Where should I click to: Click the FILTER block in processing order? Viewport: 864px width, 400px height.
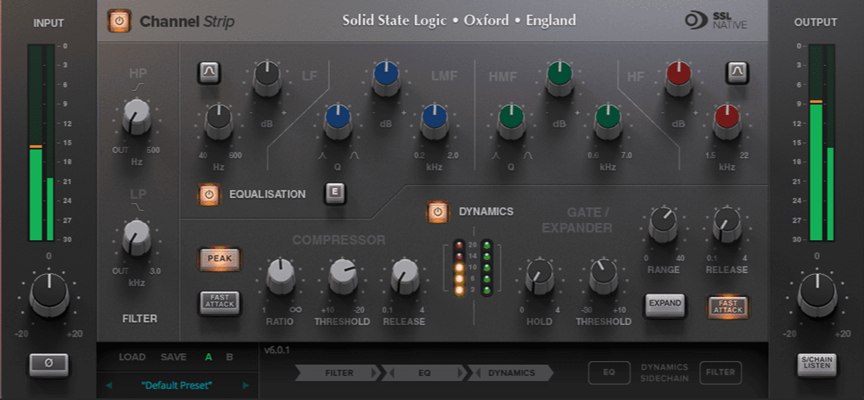point(339,373)
